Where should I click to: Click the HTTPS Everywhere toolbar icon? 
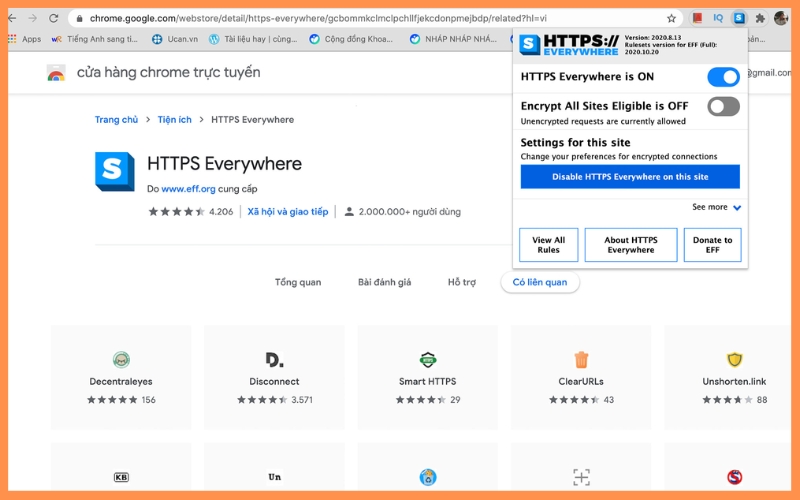[739, 18]
